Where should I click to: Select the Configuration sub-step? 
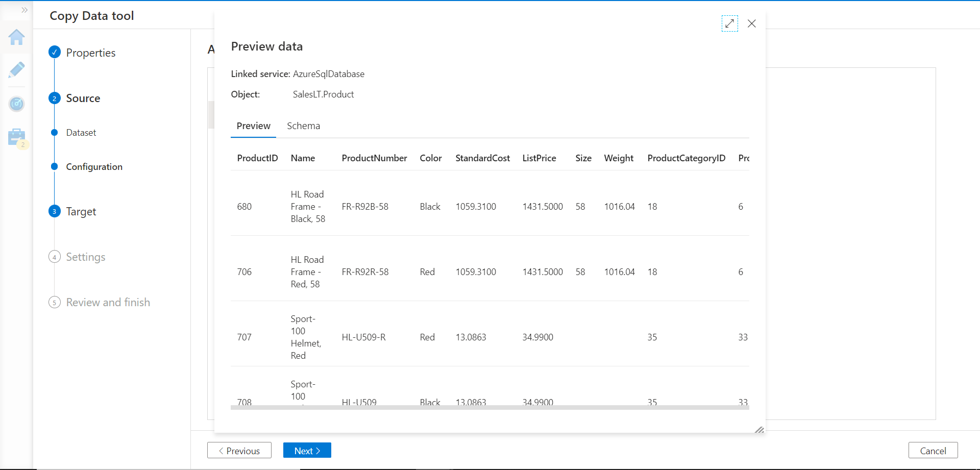click(94, 167)
